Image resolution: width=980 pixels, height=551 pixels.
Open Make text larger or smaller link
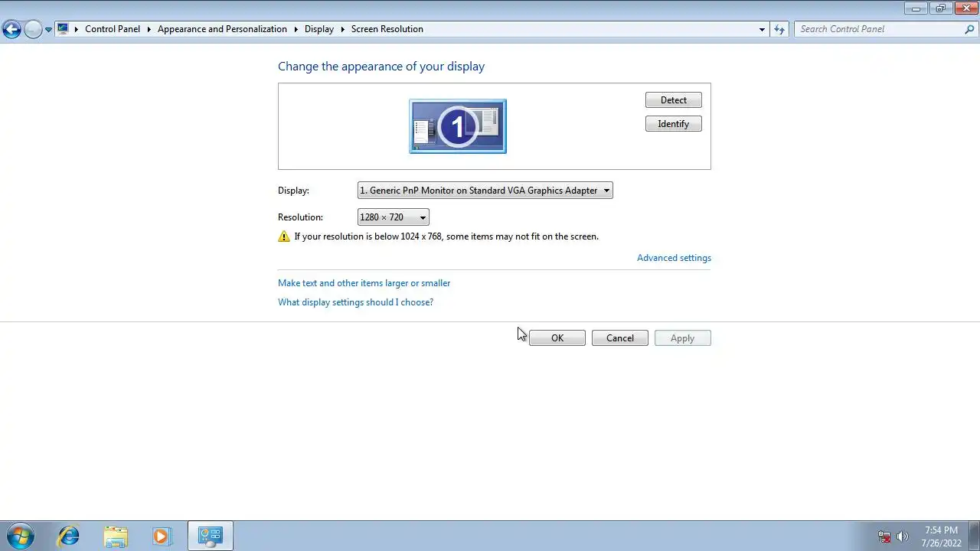(364, 283)
